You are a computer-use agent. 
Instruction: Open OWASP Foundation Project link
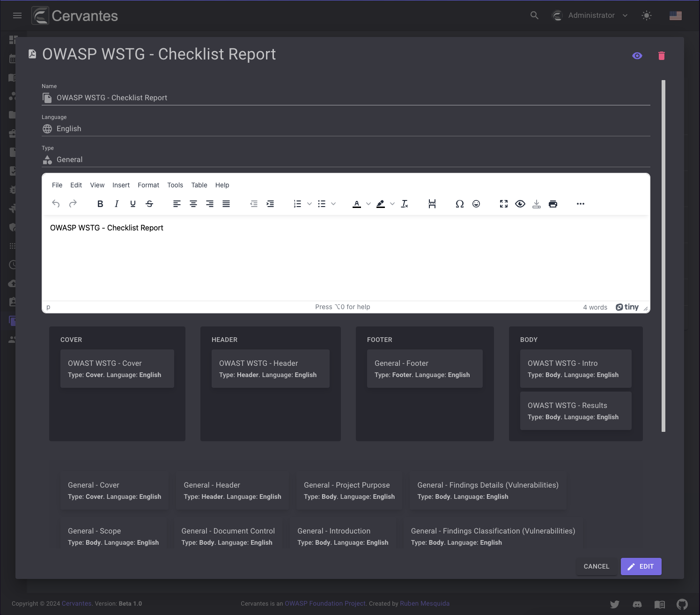[325, 603]
